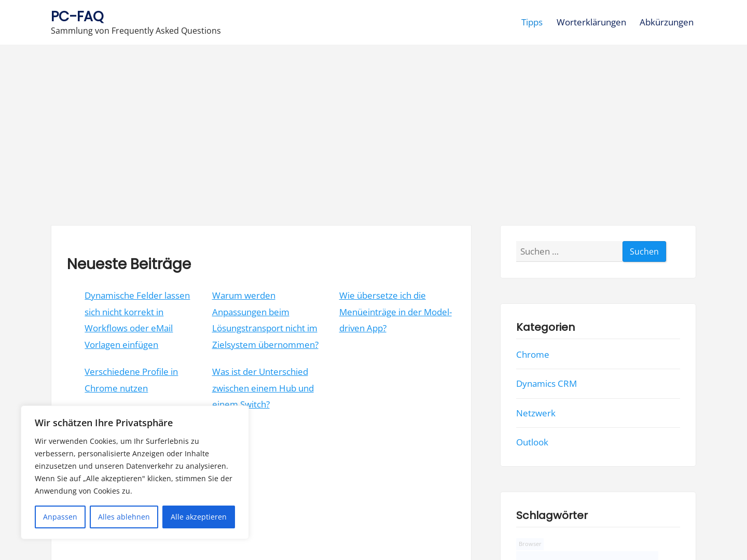Open the PC-FAQ site title link
The width and height of the screenshot is (747, 560).
click(x=77, y=17)
